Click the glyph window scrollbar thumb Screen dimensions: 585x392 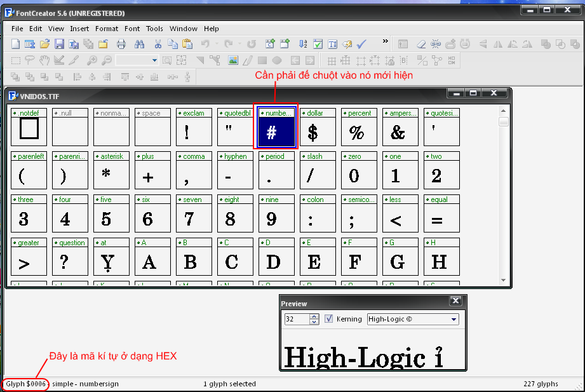click(503, 122)
